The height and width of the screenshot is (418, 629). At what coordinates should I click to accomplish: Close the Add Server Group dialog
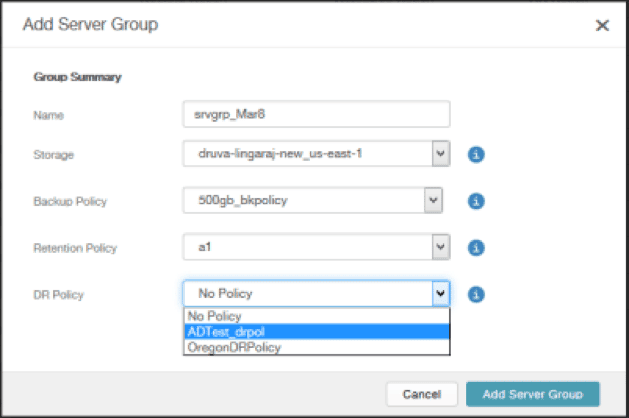click(x=602, y=25)
